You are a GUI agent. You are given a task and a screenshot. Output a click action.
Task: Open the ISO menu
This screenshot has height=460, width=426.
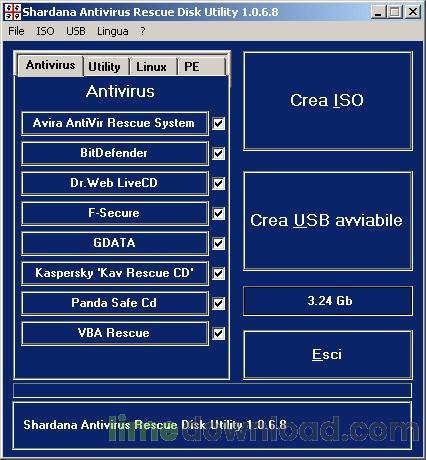[x=45, y=31]
